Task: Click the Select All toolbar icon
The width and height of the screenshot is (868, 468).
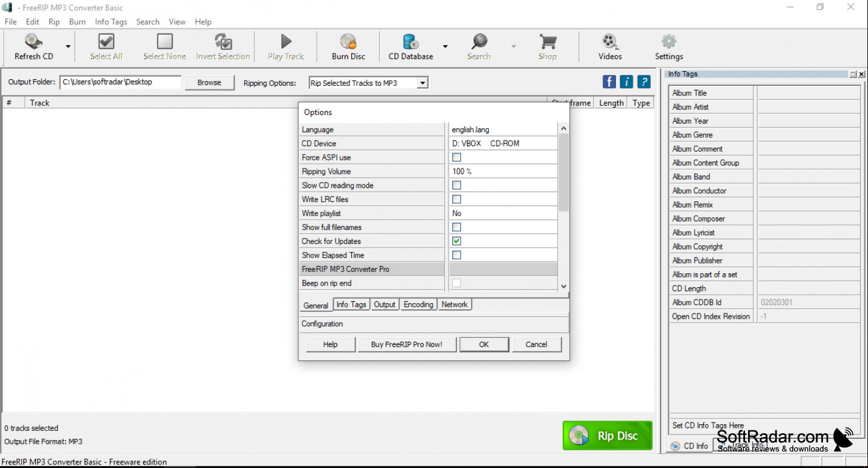Action: point(106,41)
